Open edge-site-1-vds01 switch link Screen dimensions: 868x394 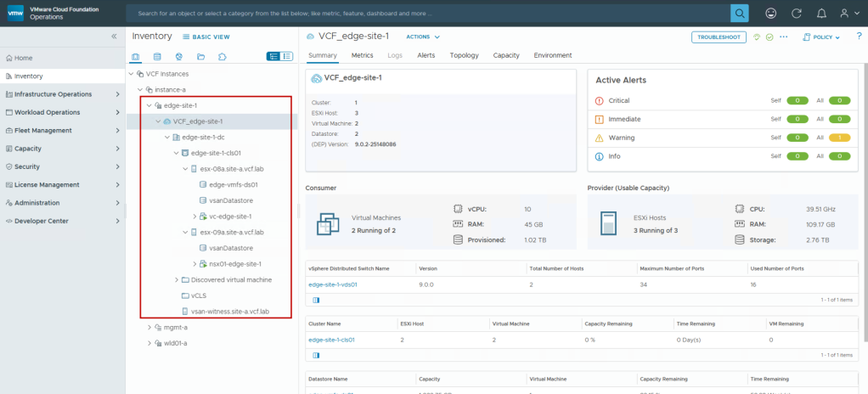(x=333, y=284)
